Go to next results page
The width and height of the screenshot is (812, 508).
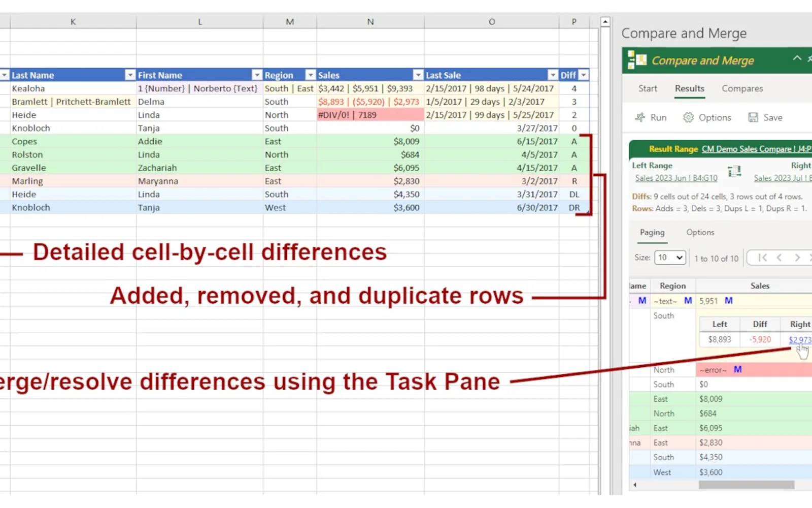click(x=797, y=258)
